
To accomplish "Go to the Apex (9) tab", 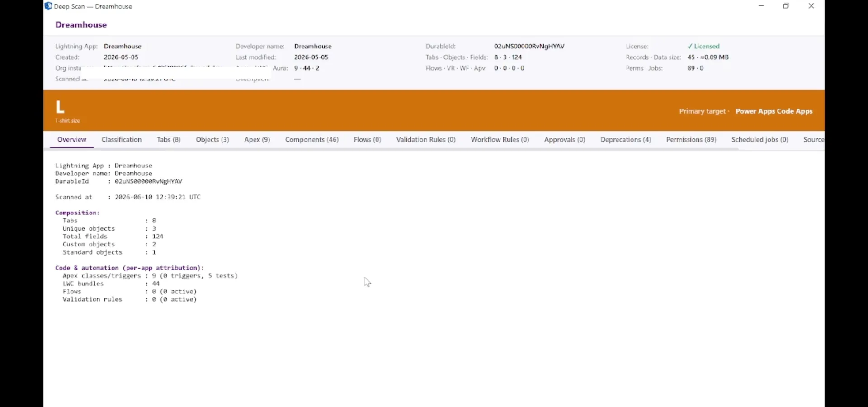I will (x=257, y=140).
